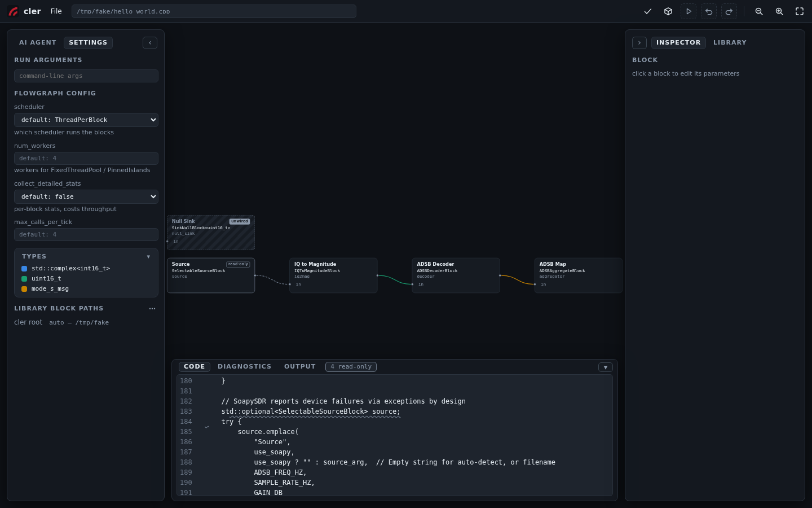Collapse the left settings panel
Image resolution: width=812 pixels, height=508 pixels.
[x=150, y=43]
